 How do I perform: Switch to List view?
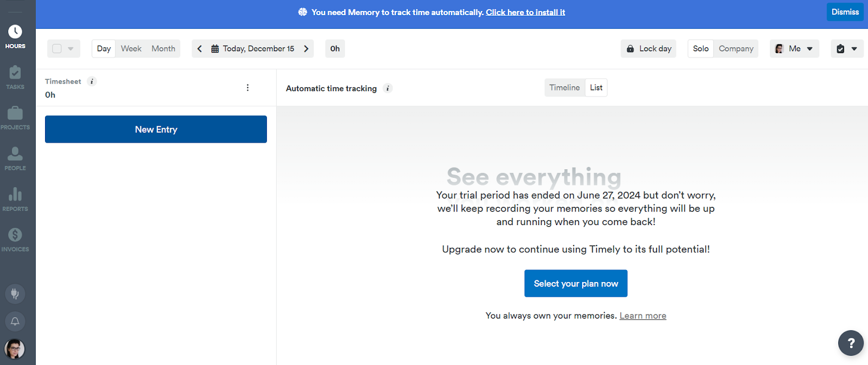click(x=596, y=88)
